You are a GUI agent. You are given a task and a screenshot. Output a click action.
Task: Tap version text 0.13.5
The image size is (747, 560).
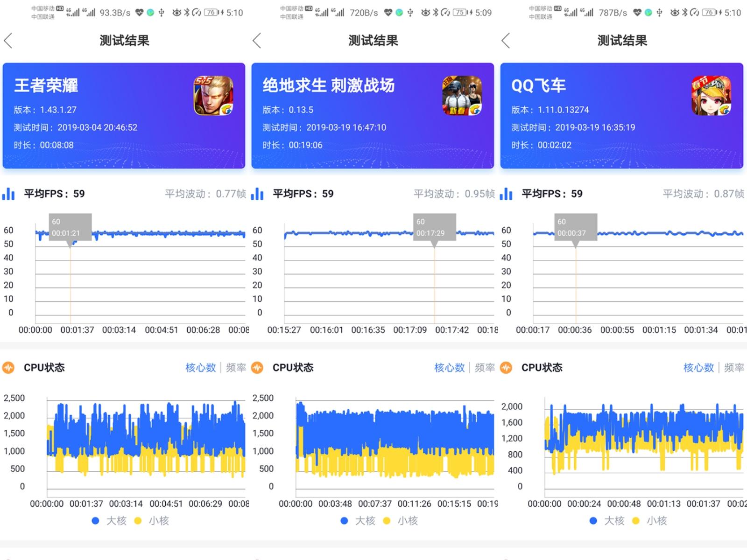[301, 110]
